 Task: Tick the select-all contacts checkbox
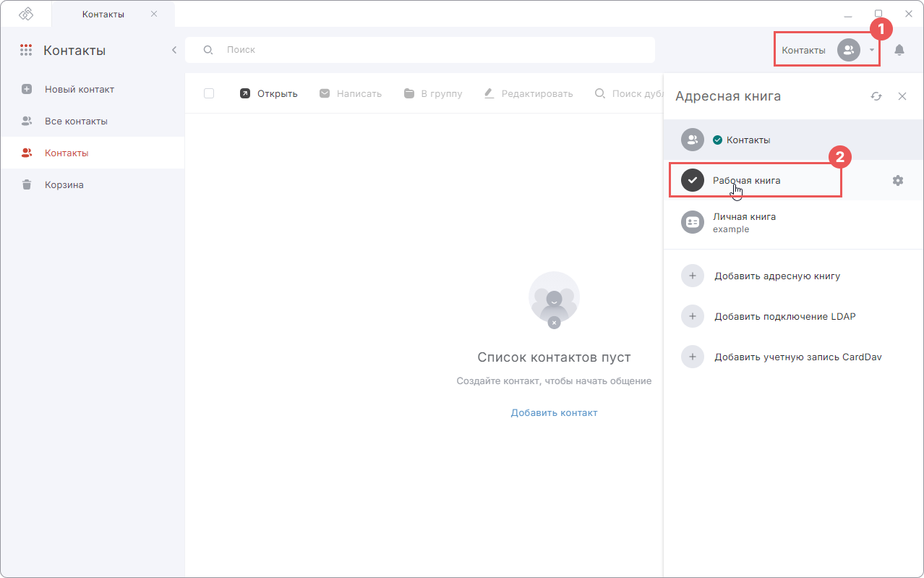(x=209, y=93)
